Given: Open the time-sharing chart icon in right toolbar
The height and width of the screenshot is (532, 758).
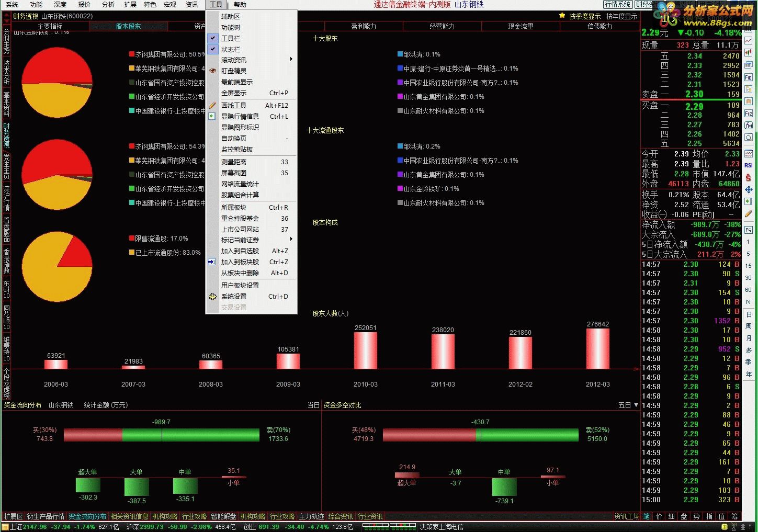Looking at the screenshot, I should [749, 41].
